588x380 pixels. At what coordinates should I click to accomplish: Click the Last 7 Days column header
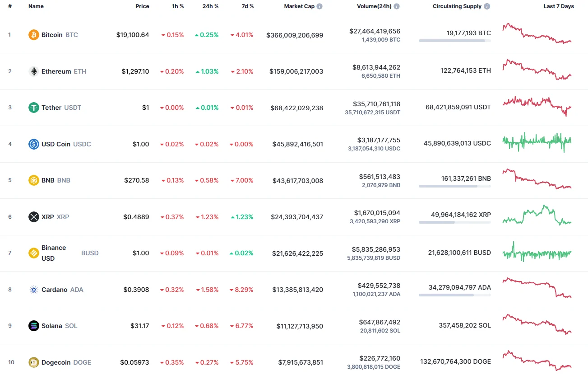click(x=558, y=6)
